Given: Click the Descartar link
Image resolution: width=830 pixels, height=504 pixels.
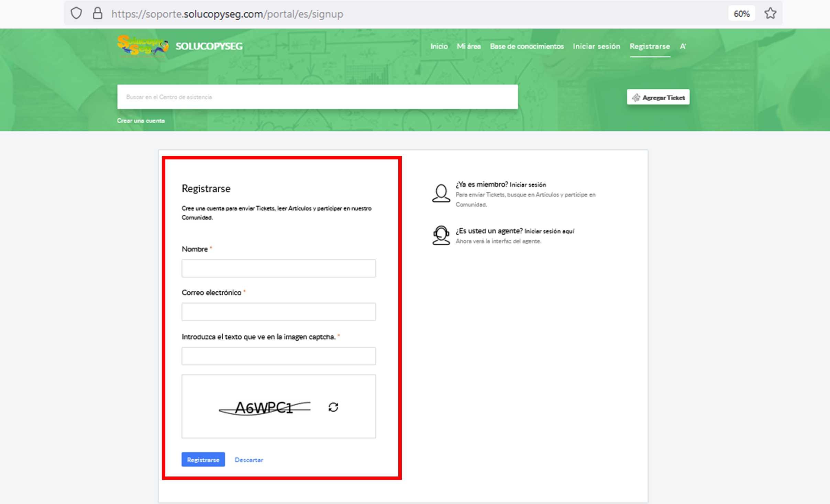Looking at the screenshot, I should pos(249,460).
